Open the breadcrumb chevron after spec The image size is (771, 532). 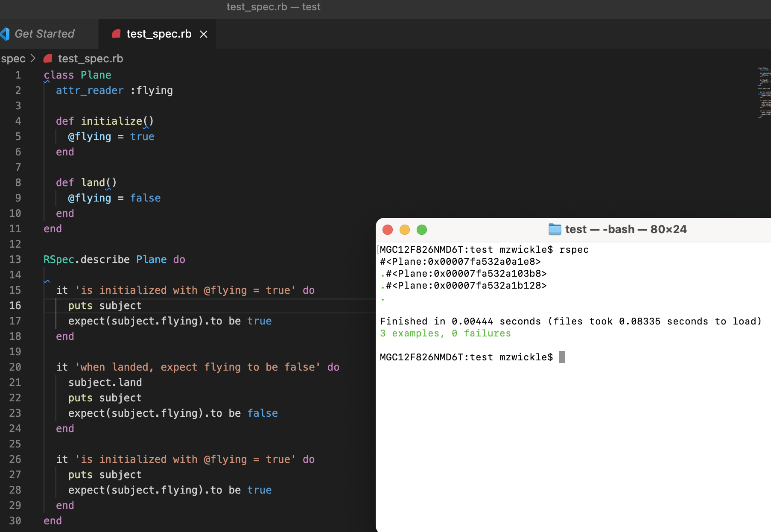click(x=33, y=58)
